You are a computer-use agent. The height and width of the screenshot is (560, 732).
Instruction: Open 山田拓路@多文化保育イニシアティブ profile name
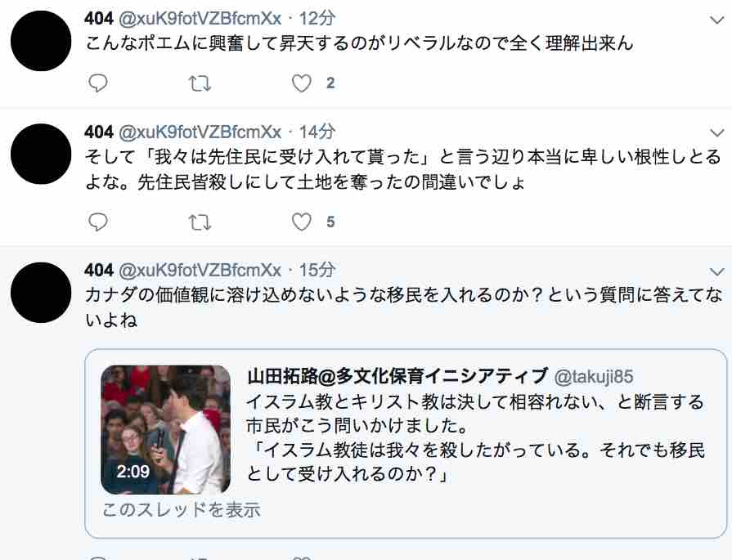click(397, 376)
